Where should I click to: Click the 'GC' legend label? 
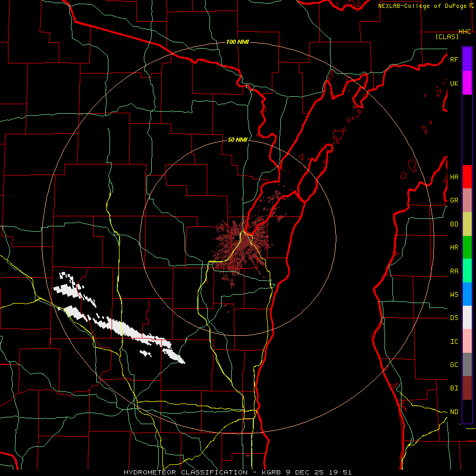click(454, 365)
